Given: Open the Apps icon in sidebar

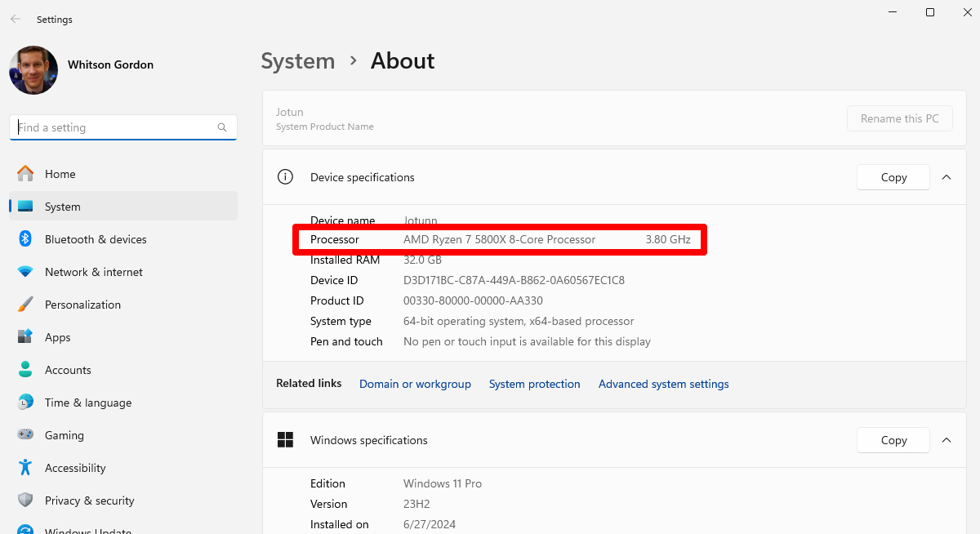Looking at the screenshot, I should (25, 337).
